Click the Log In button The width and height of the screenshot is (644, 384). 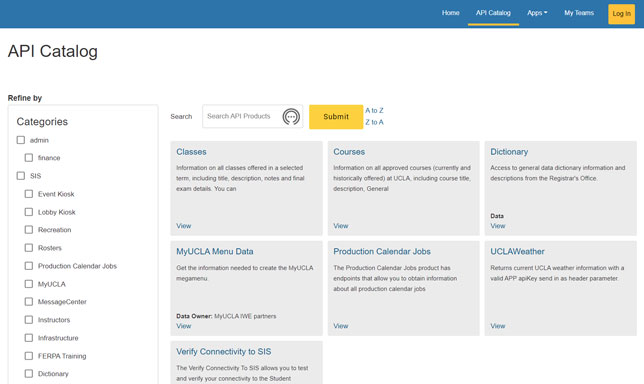click(x=621, y=14)
